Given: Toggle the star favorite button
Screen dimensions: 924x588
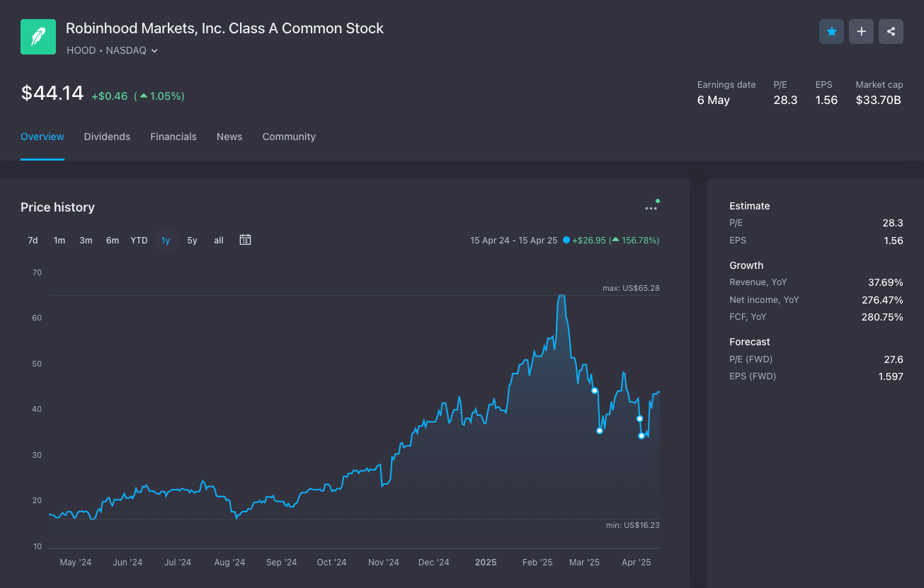Looking at the screenshot, I should [x=832, y=31].
